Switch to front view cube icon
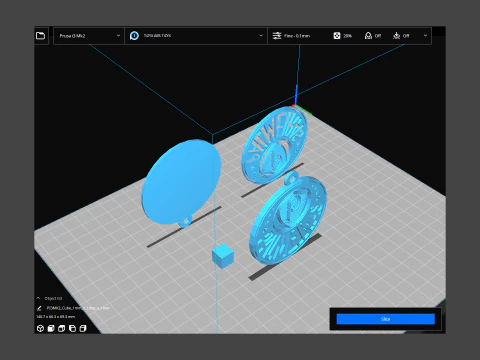Screen dimensions: 480x360 (51, 329)
